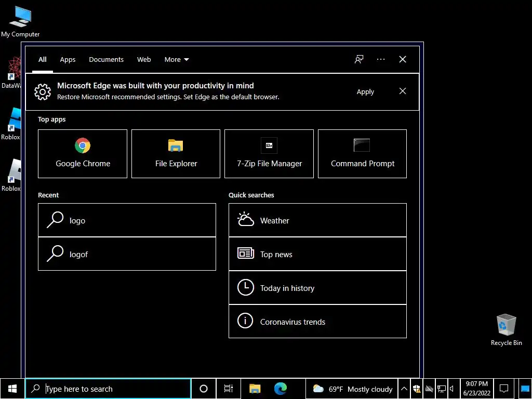Open File Explorer from the taskbar
The height and width of the screenshot is (399, 532).
tap(255, 389)
